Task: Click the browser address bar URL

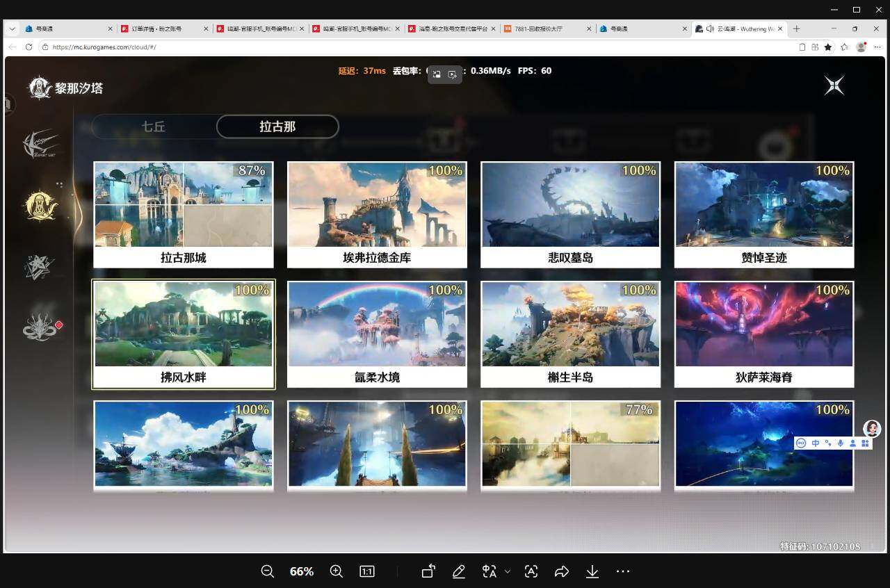Action: [x=104, y=47]
